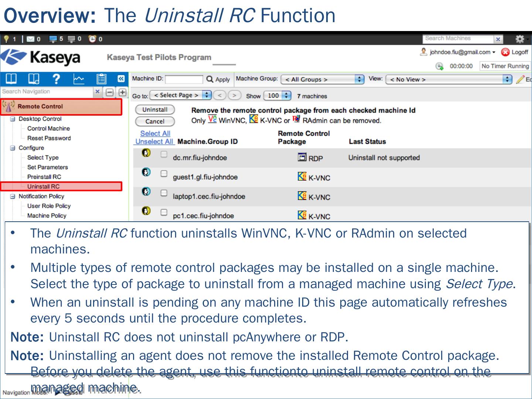The width and height of the screenshot is (532, 399).
Task: Open Preinstall RC in navigation tree
Action: (x=44, y=177)
